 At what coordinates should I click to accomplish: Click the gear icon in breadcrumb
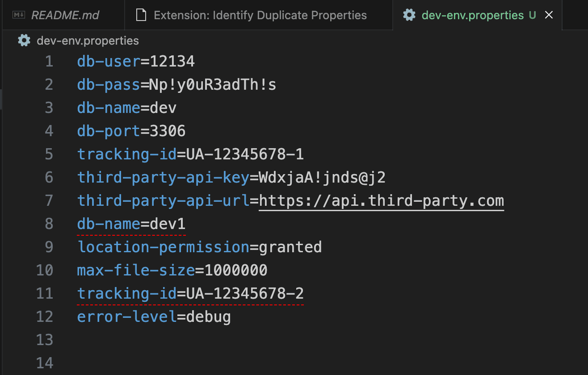[24, 41]
